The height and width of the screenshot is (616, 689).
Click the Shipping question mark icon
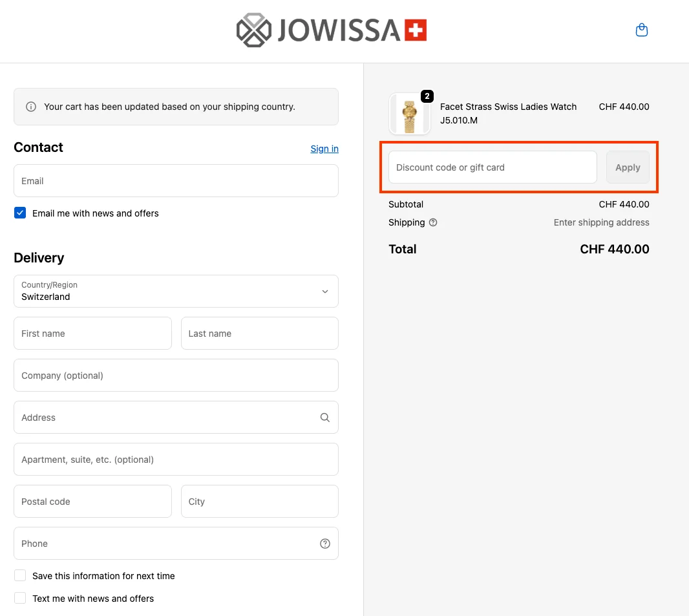coord(433,222)
